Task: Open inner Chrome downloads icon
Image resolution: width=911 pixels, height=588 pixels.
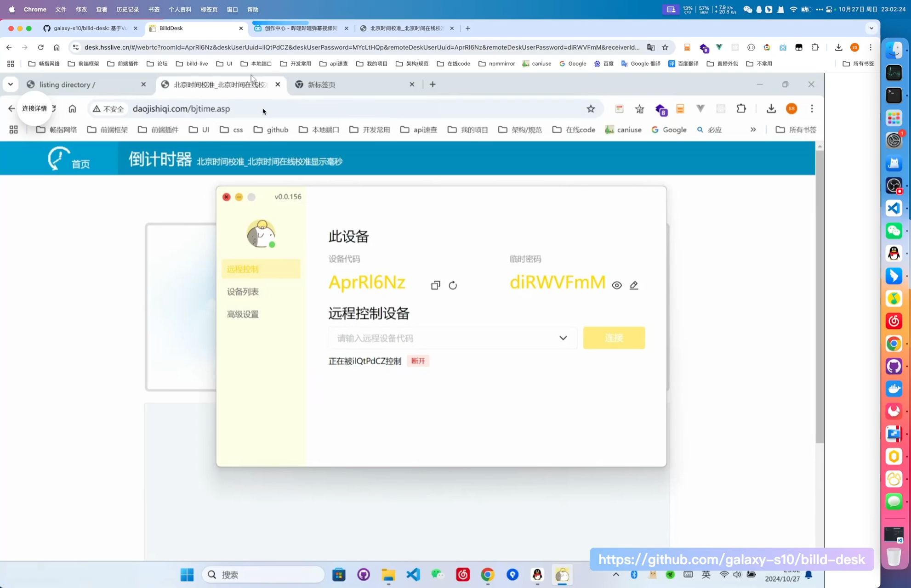Action: click(x=771, y=109)
